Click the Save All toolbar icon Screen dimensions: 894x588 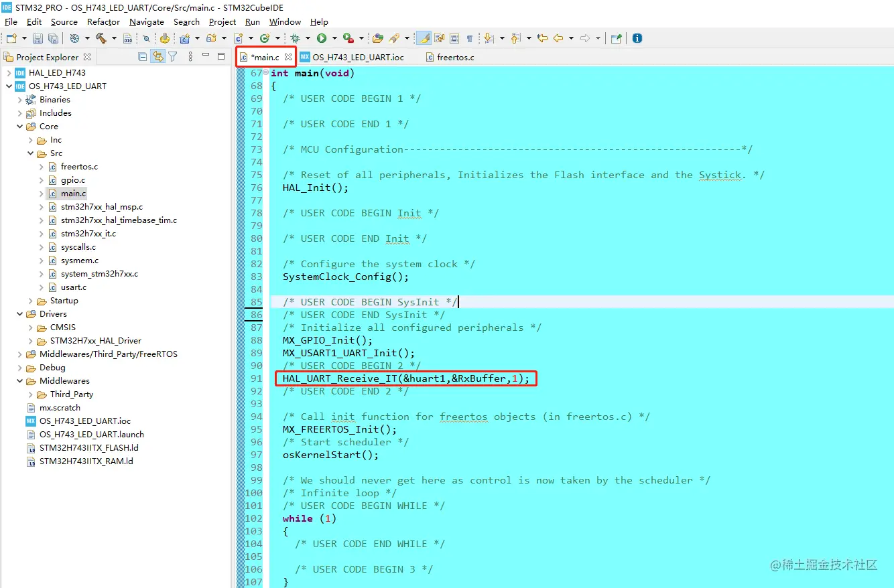52,38
